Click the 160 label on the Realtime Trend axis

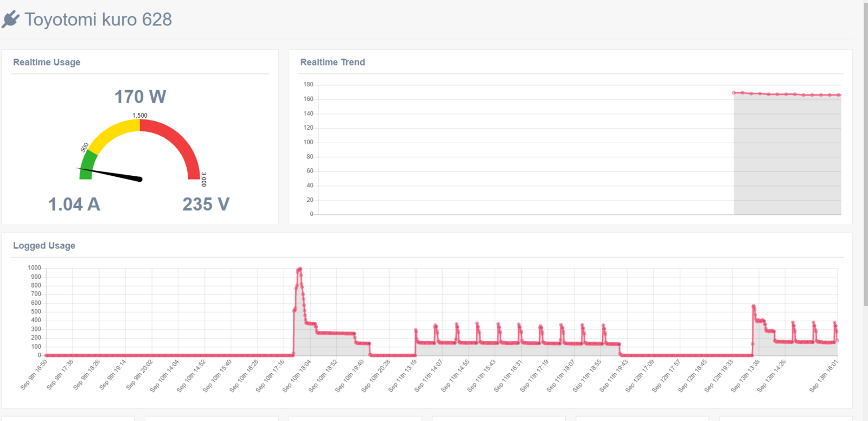tap(308, 99)
